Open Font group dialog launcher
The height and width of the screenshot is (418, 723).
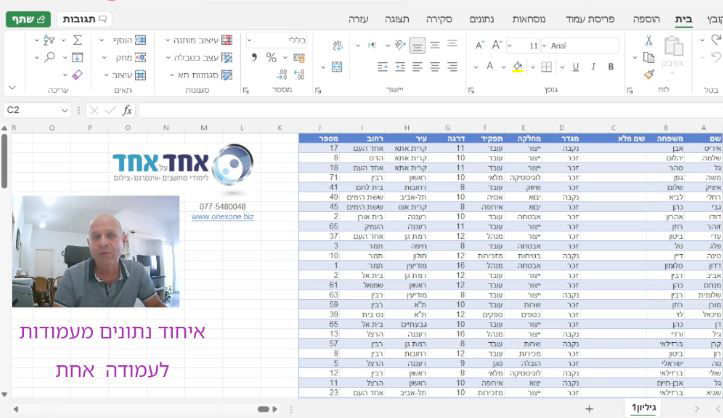click(470, 90)
